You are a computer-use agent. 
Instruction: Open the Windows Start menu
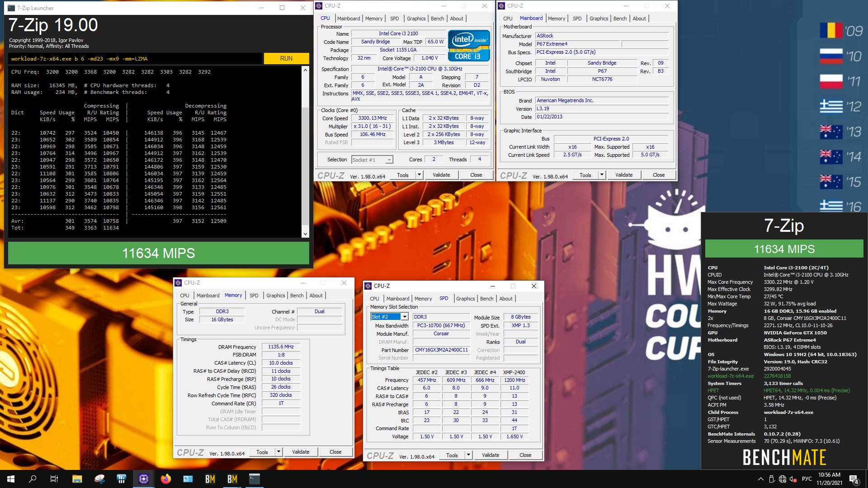[11, 479]
